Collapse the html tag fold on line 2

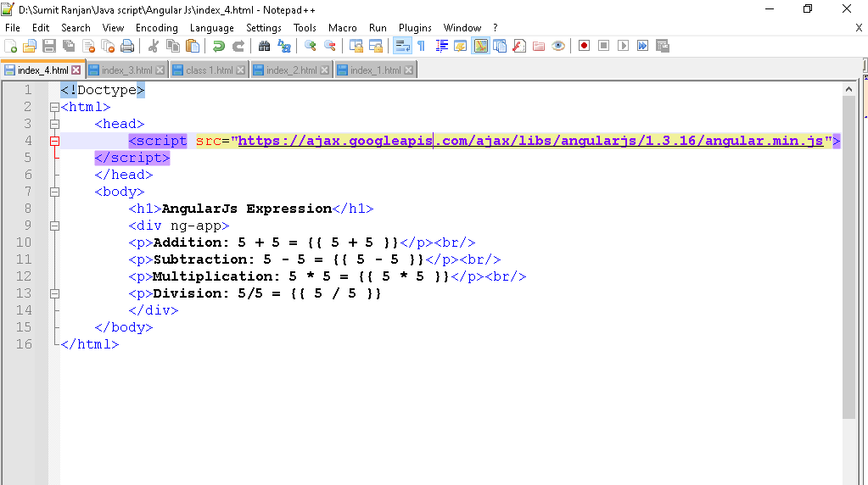coord(54,107)
